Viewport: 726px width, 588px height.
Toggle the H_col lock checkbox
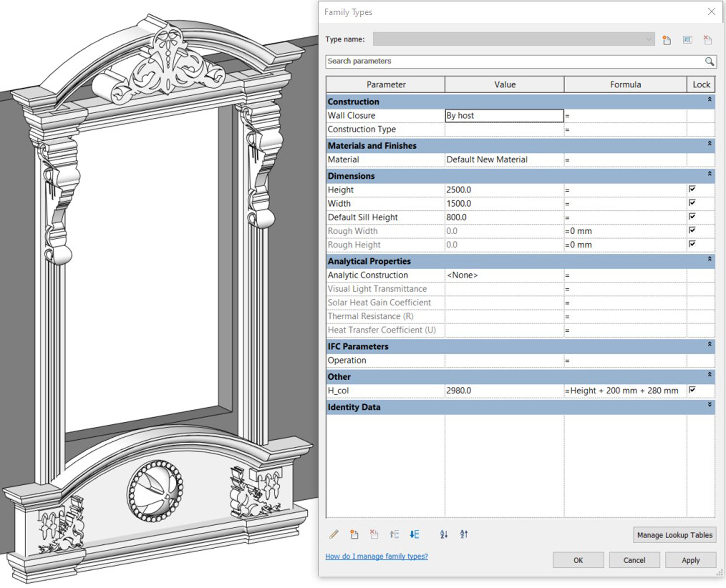[x=692, y=390]
